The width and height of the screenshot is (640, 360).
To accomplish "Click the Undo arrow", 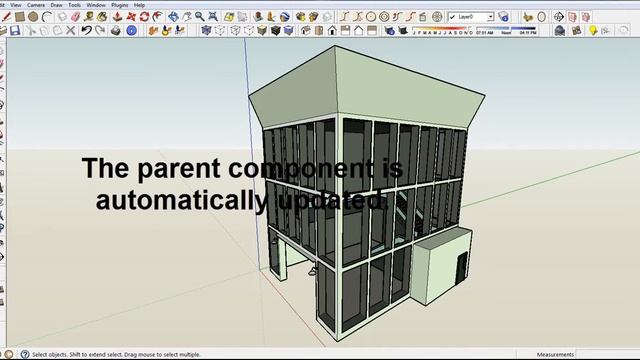I will pyautogui.click(x=86, y=31).
